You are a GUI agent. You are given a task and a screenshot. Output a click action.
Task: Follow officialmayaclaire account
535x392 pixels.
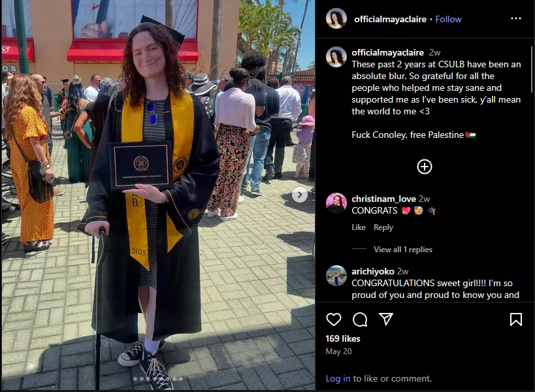coord(448,19)
